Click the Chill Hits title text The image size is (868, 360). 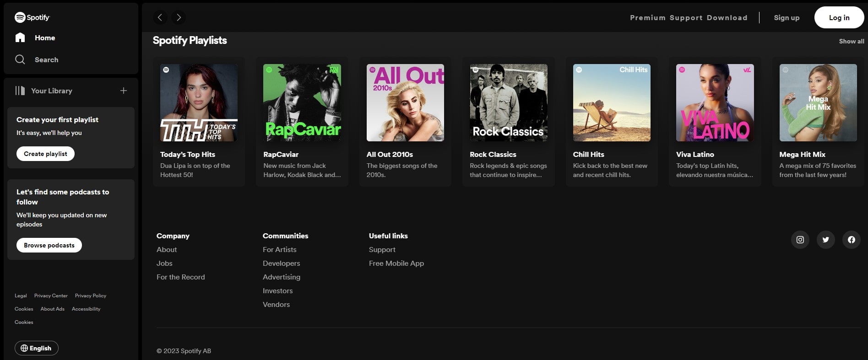(589, 155)
